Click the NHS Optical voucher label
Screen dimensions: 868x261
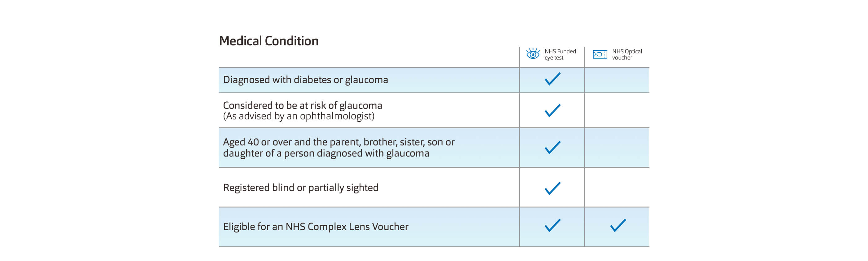[x=627, y=54]
